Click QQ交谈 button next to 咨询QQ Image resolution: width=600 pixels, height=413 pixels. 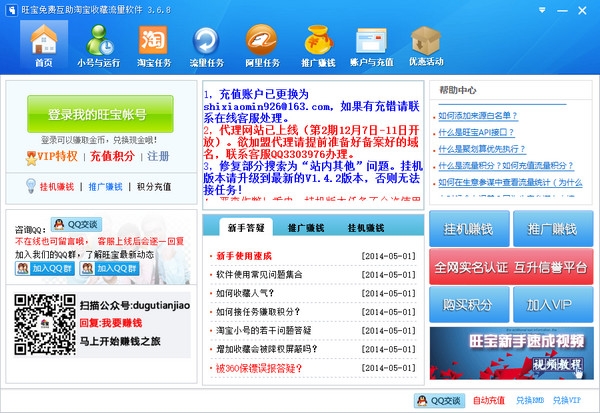[x=76, y=225]
